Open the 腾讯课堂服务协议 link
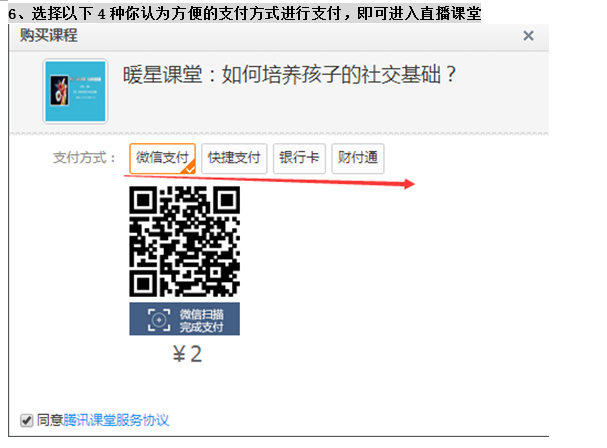This screenshot has width=607, height=448. 116,420
